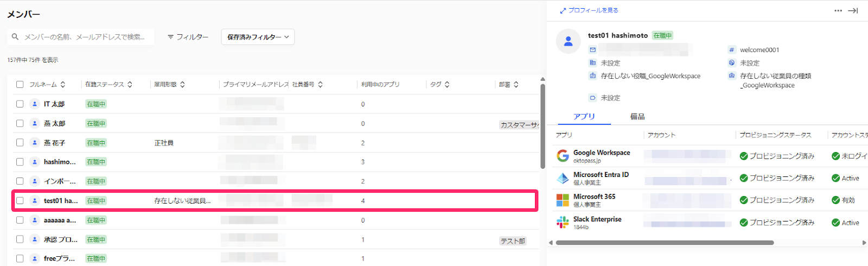Check the box for test01 ha... row
The width and height of the screenshot is (868, 266).
click(20, 200)
